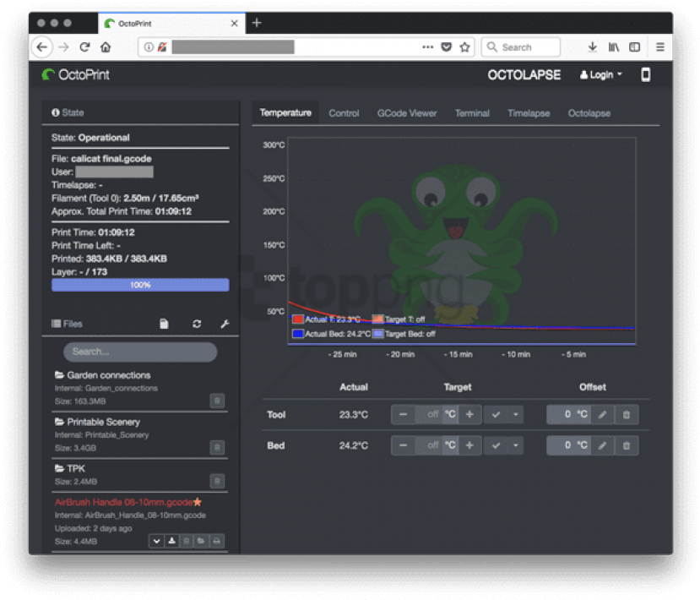Screen dimensions: 700x600
Task: Decrease Tool target temperature
Action: [403, 415]
